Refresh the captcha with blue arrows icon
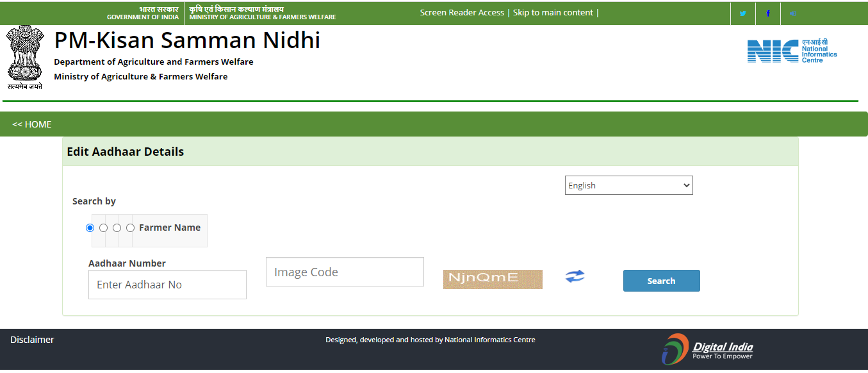The width and height of the screenshot is (868, 373). click(575, 276)
